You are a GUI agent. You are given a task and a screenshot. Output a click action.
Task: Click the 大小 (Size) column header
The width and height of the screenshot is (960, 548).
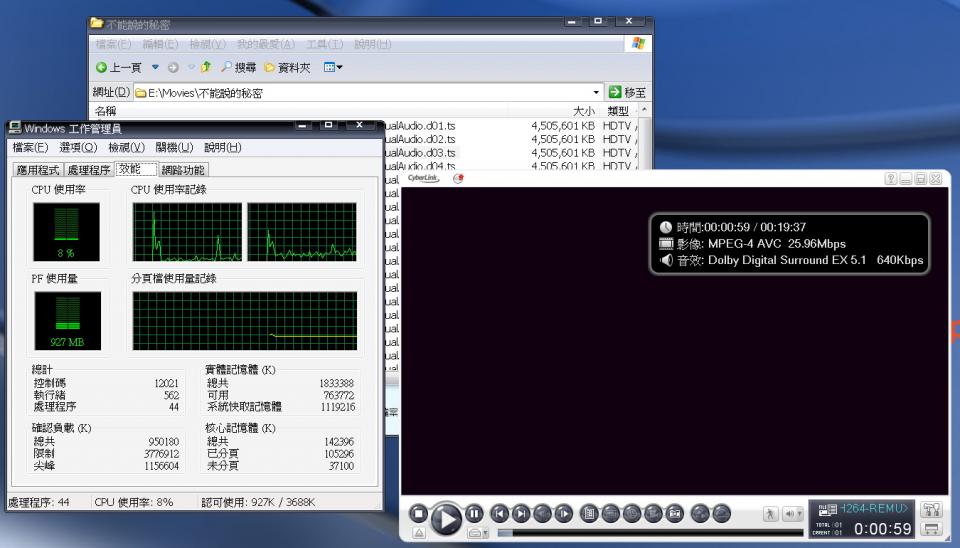[583, 111]
